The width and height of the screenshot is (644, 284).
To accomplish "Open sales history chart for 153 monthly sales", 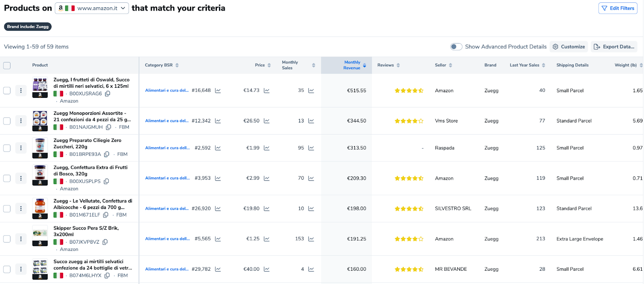I will click(311, 239).
